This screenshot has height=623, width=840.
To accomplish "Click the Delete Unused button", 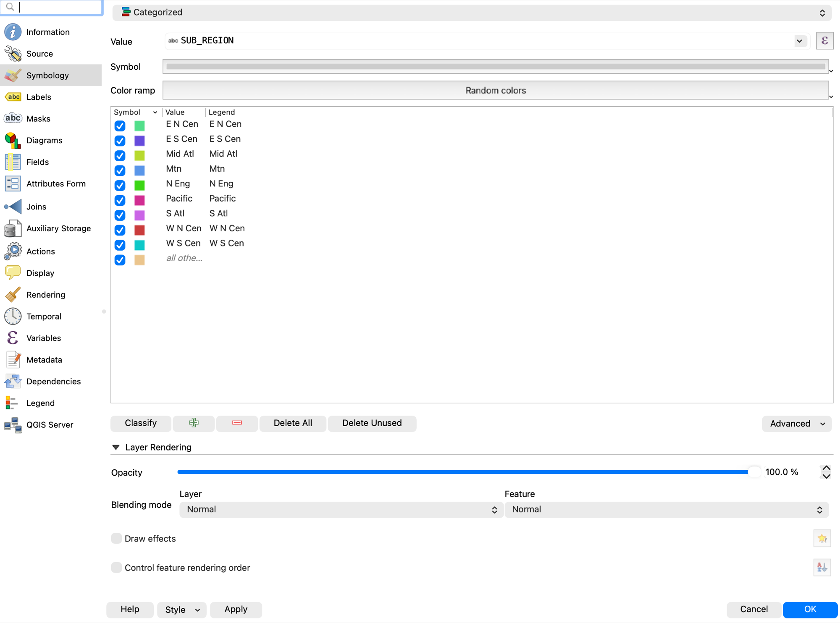I will [x=372, y=423].
